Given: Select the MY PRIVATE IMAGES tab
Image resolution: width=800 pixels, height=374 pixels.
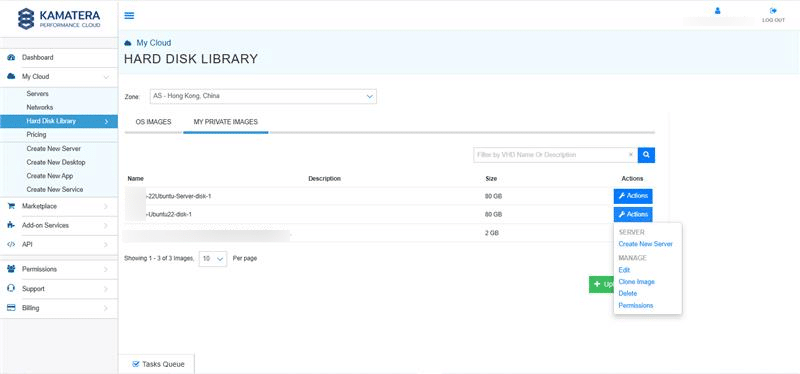Looking at the screenshot, I should [x=226, y=122].
